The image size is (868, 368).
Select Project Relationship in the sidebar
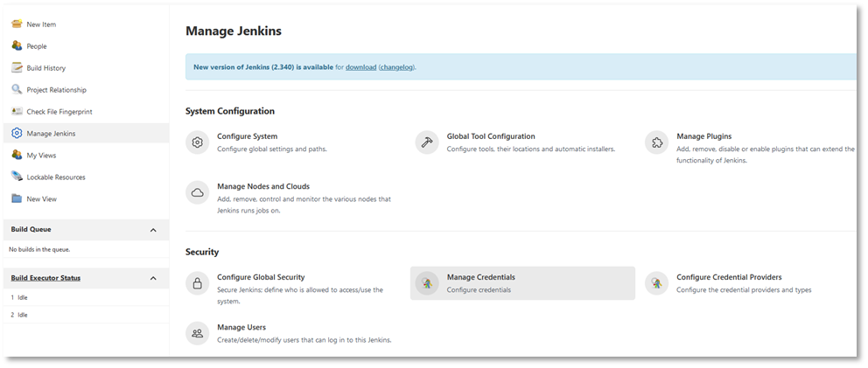(56, 90)
